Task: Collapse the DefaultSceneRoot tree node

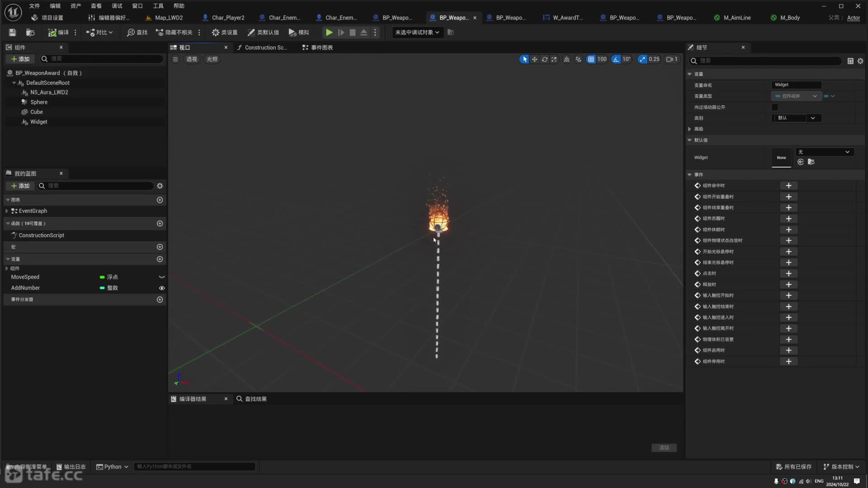Action: 14,83
